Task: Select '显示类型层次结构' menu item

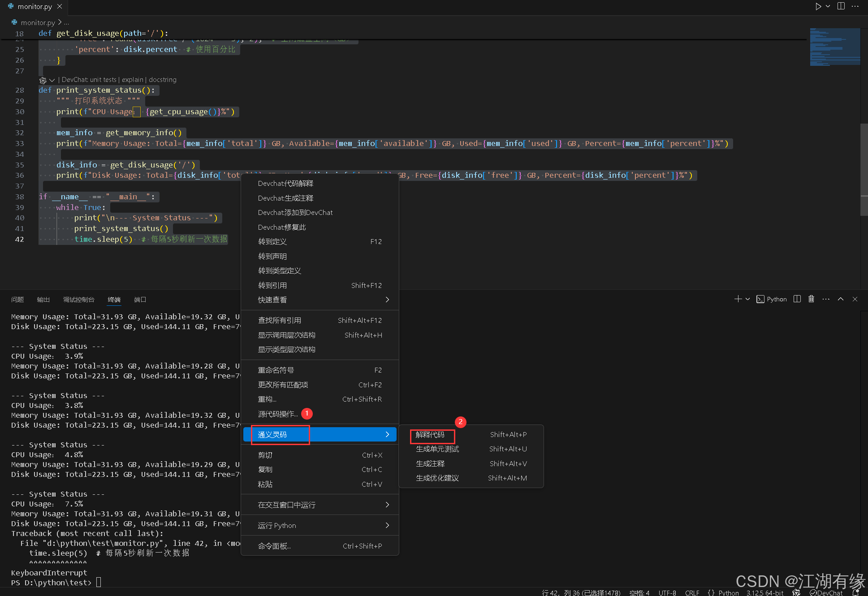Action: pos(320,350)
